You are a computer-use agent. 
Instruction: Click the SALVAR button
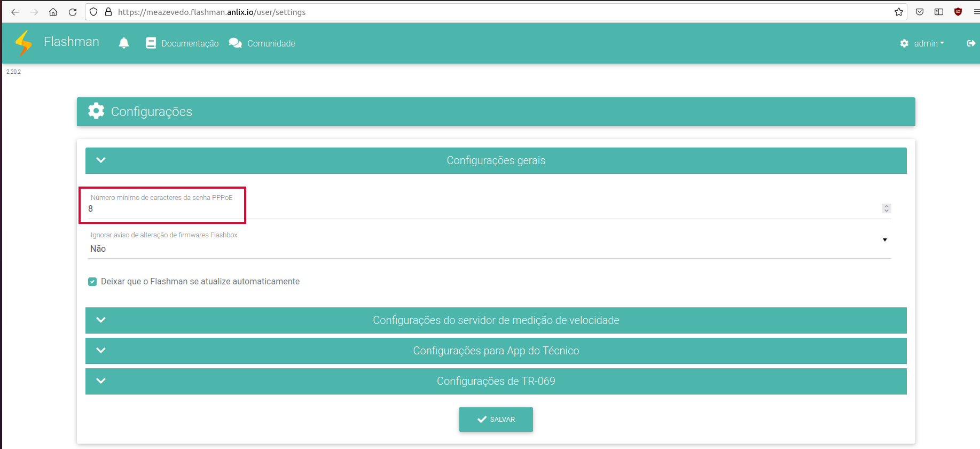(x=496, y=420)
